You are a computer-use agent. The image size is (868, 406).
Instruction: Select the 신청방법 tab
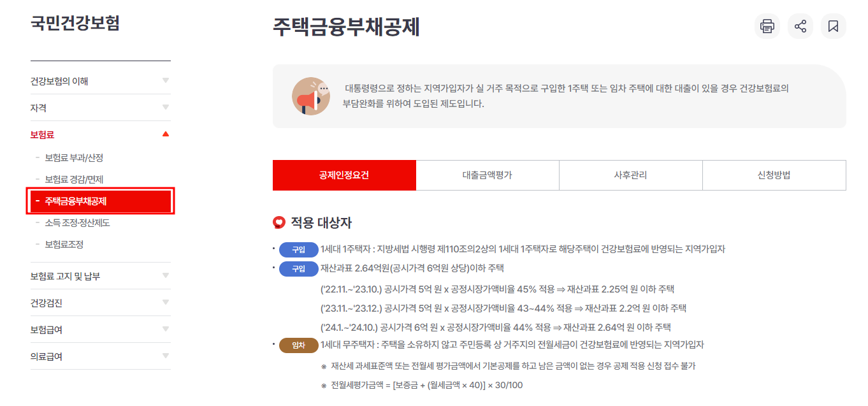tap(774, 175)
